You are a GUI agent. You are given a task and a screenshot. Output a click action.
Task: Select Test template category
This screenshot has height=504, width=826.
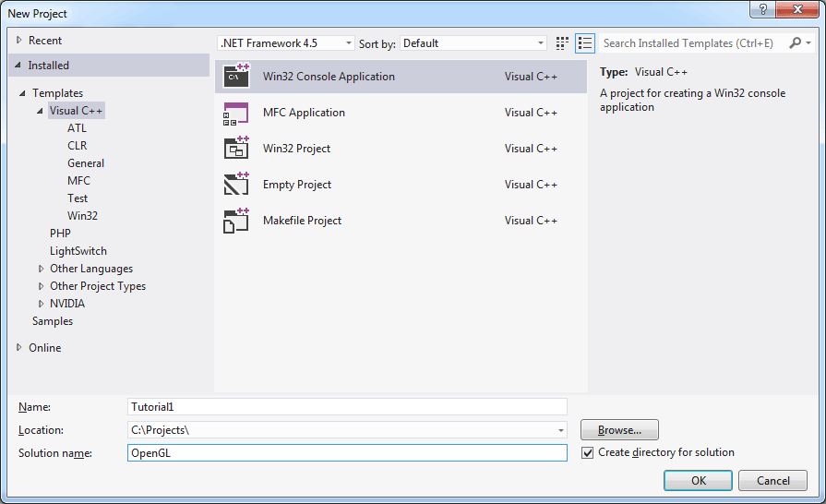[x=78, y=198]
